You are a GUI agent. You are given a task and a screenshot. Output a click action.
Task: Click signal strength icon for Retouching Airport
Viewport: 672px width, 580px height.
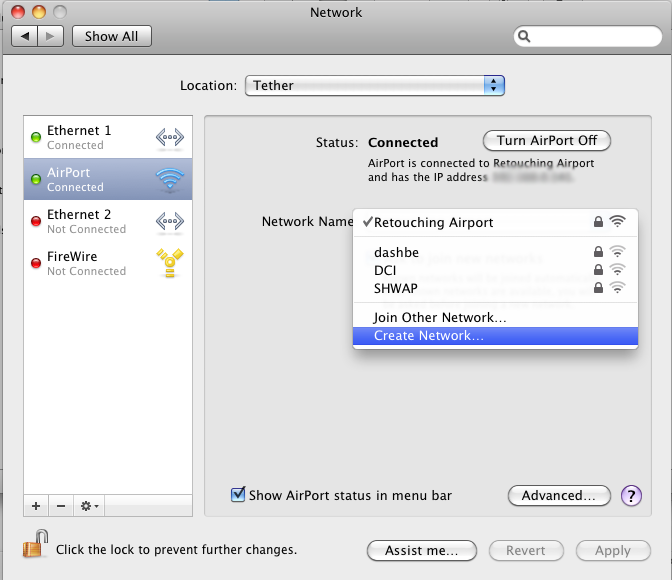[x=617, y=221]
